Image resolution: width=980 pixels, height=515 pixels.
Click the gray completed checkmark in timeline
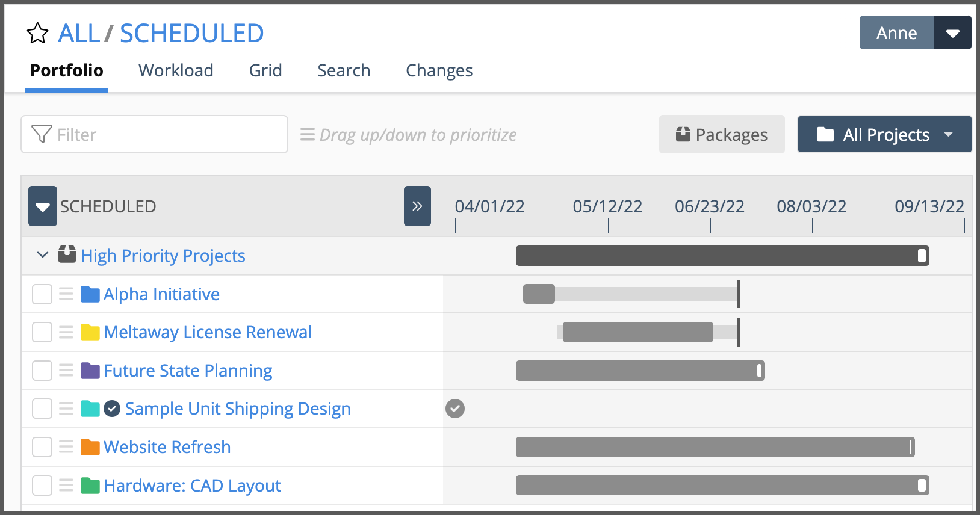(x=455, y=409)
